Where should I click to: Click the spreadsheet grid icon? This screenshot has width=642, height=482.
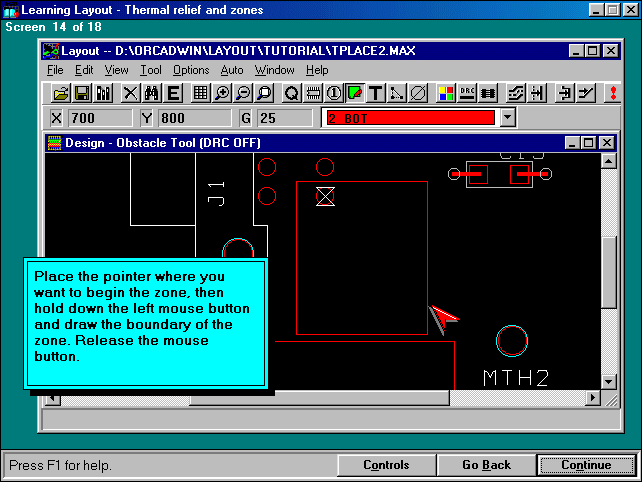[x=201, y=93]
